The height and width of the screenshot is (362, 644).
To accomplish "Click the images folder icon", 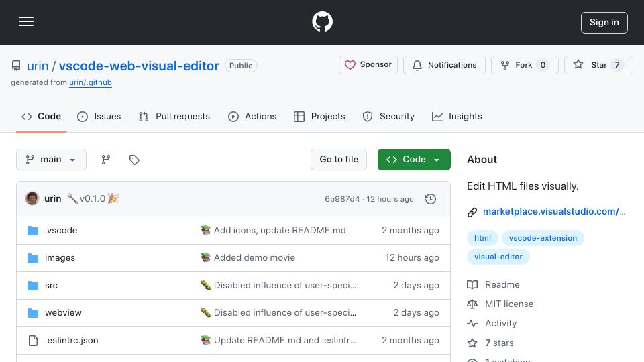I will pos(33,257).
